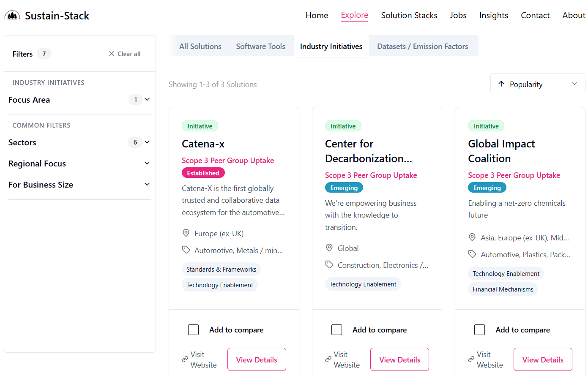Click the tag icon beside Construction, Electronics
588x376 pixels.
pos(329,264)
